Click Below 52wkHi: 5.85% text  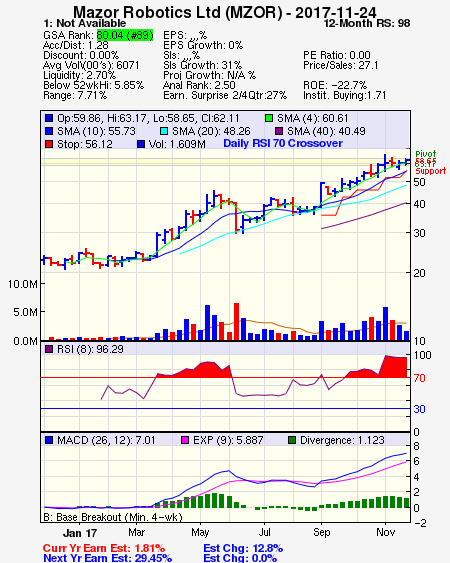pos(93,85)
